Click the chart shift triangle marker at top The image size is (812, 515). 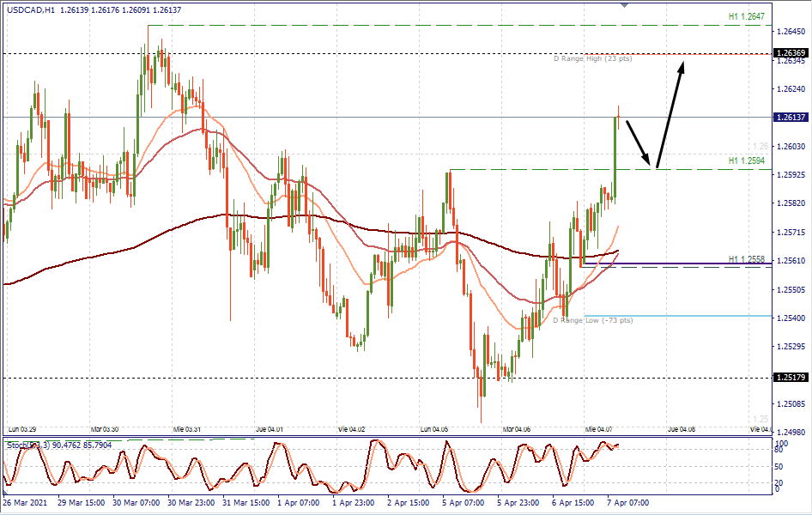625,4
